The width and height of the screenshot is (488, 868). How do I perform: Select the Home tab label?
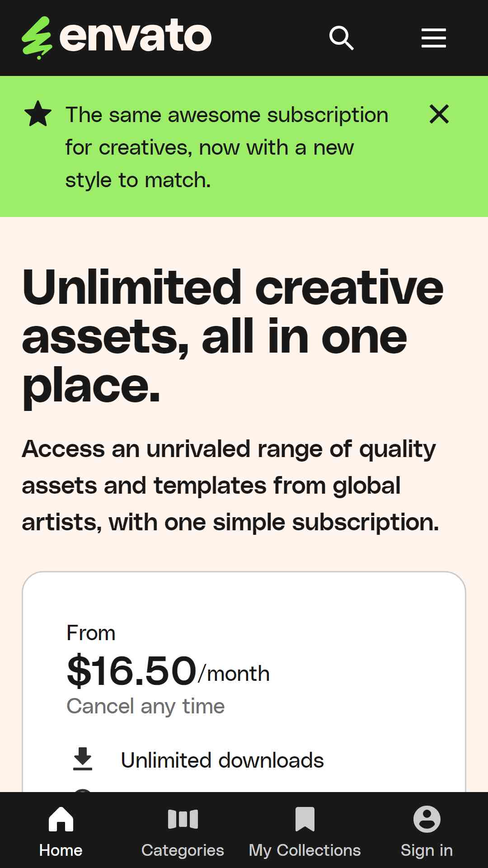coord(61,850)
